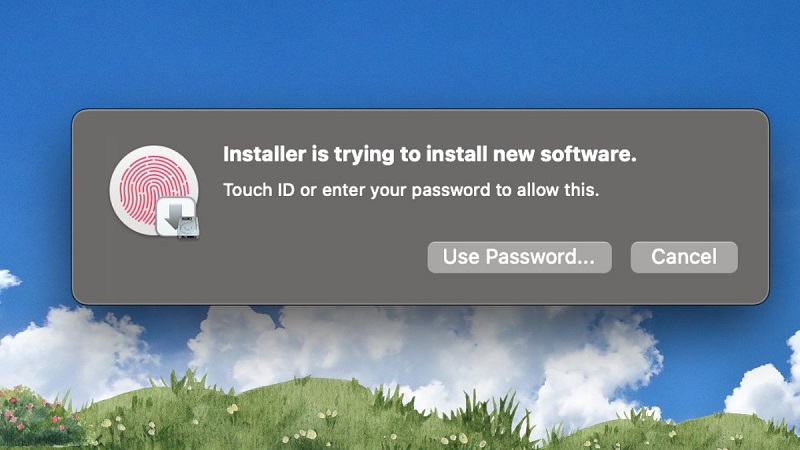The height and width of the screenshot is (450, 800).
Task: Click the words 'Touch ID' in the description
Action: [259, 190]
